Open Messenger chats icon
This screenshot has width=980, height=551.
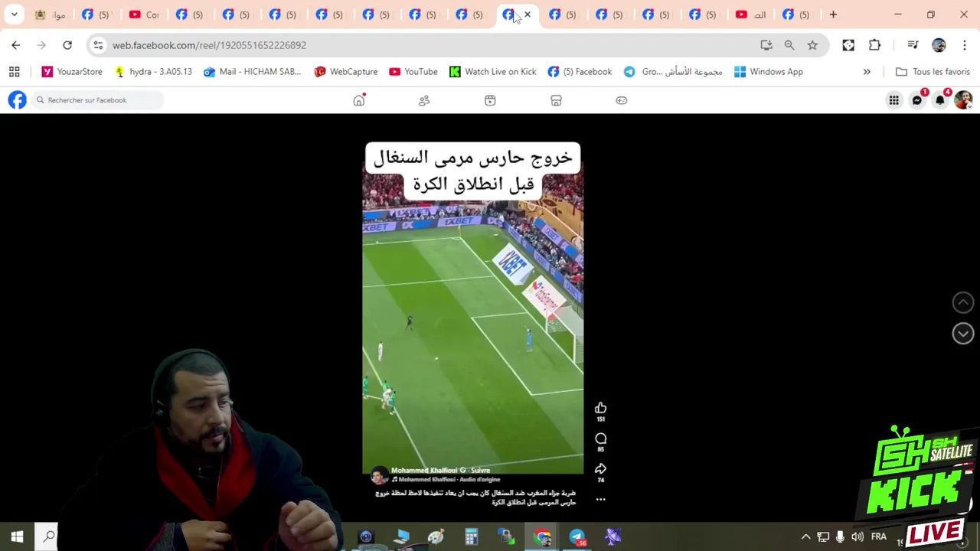click(x=917, y=100)
